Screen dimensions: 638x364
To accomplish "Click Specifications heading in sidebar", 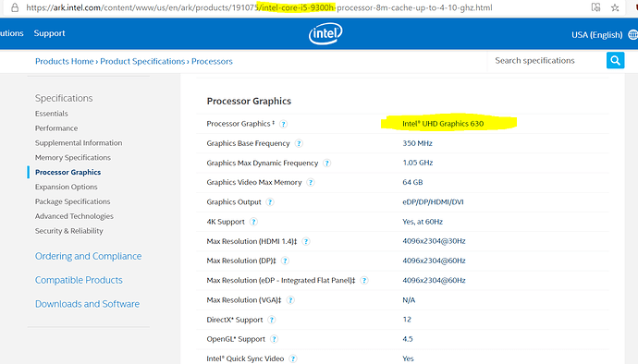I will click(x=64, y=98).
